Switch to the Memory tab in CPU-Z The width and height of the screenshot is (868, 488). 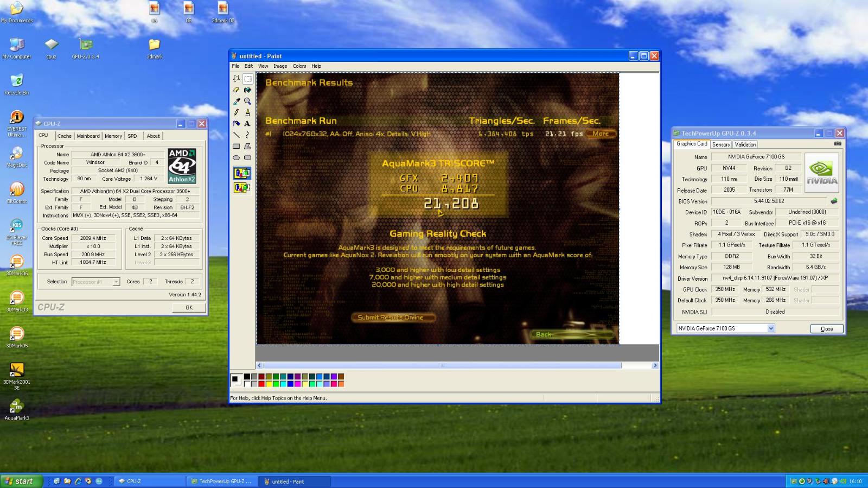click(x=113, y=136)
